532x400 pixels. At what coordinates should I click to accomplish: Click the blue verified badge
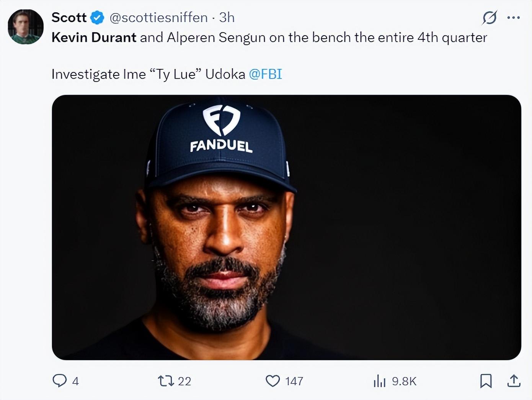97,18
